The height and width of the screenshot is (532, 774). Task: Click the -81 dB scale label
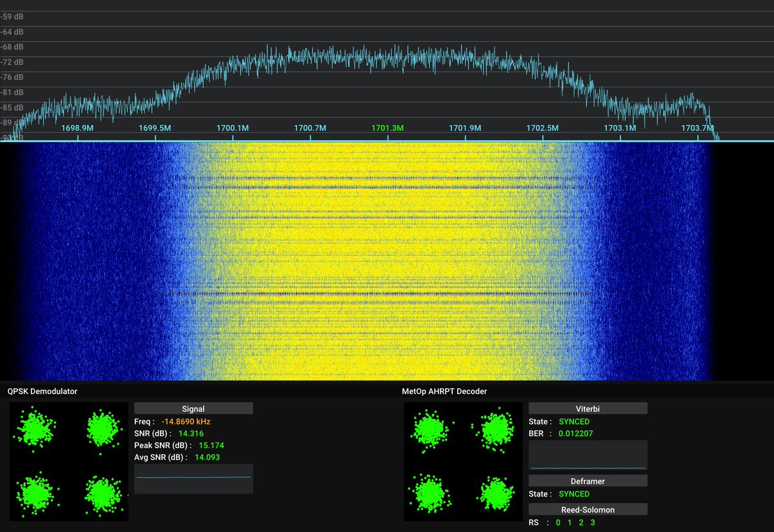point(12,92)
